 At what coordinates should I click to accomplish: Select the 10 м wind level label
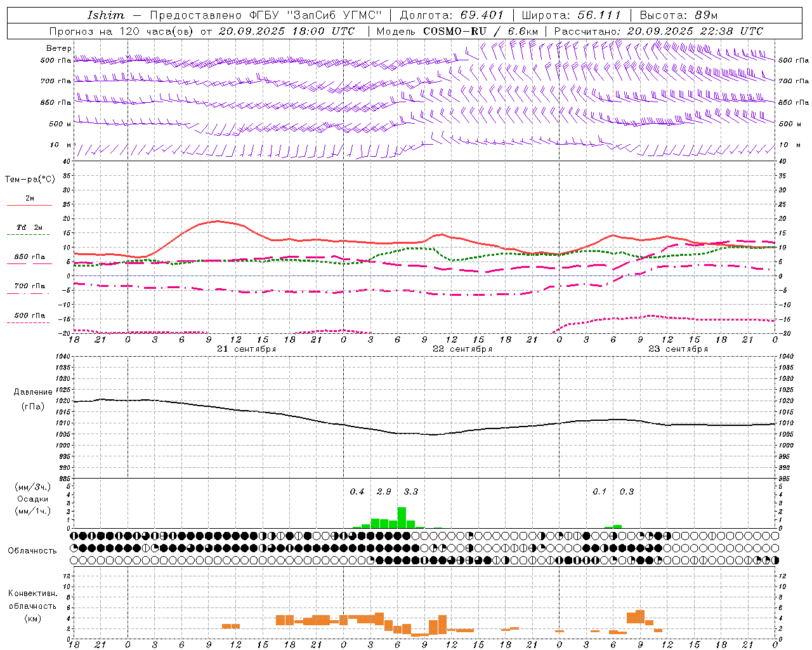[x=61, y=145]
